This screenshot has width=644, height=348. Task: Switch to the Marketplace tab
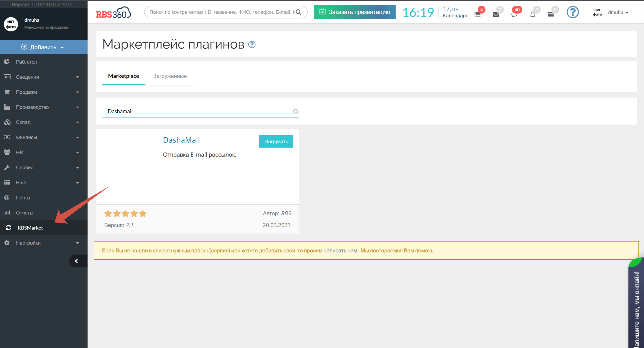[123, 76]
